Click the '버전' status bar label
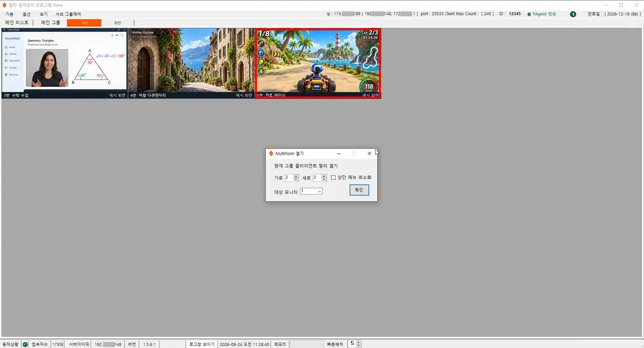 pyautogui.click(x=132, y=344)
